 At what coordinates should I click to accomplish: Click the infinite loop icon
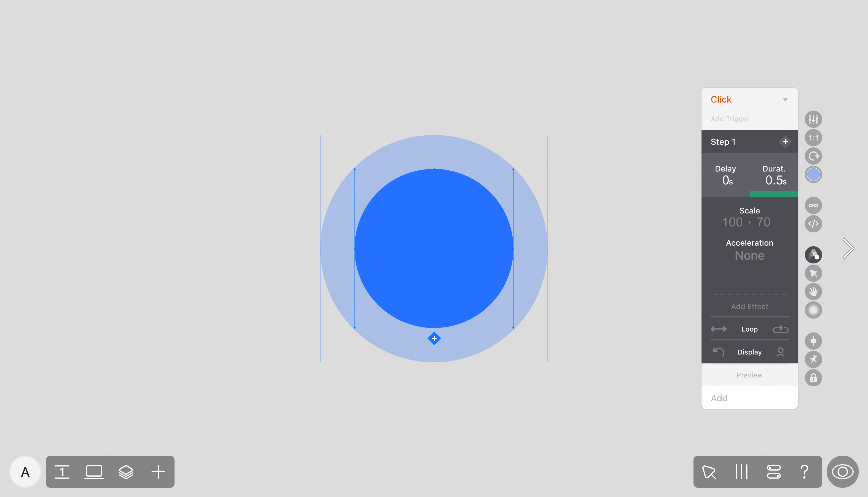[813, 205]
